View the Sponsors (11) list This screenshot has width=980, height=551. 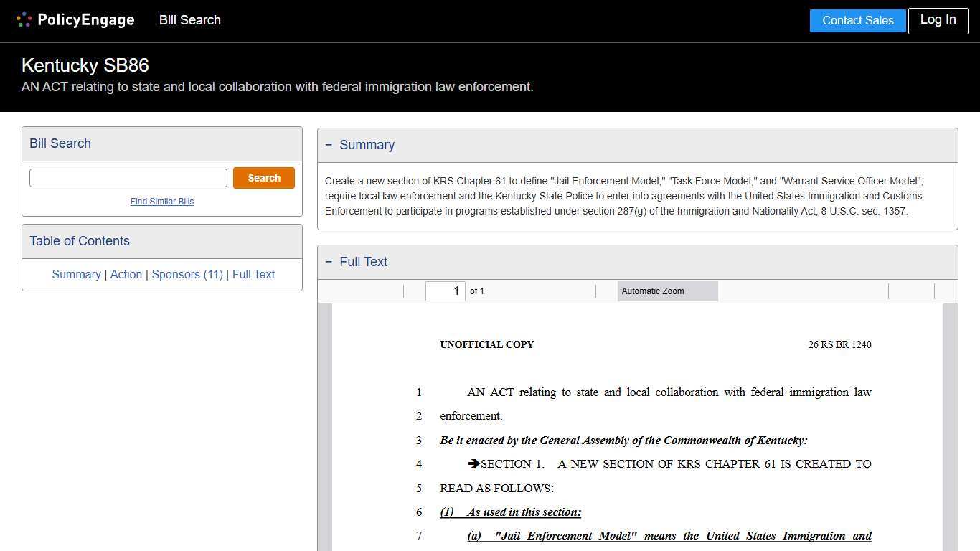187,274
